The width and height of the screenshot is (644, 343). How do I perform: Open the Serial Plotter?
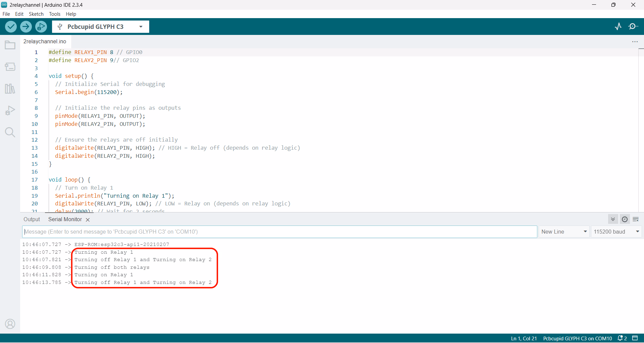(x=618, y=27)
